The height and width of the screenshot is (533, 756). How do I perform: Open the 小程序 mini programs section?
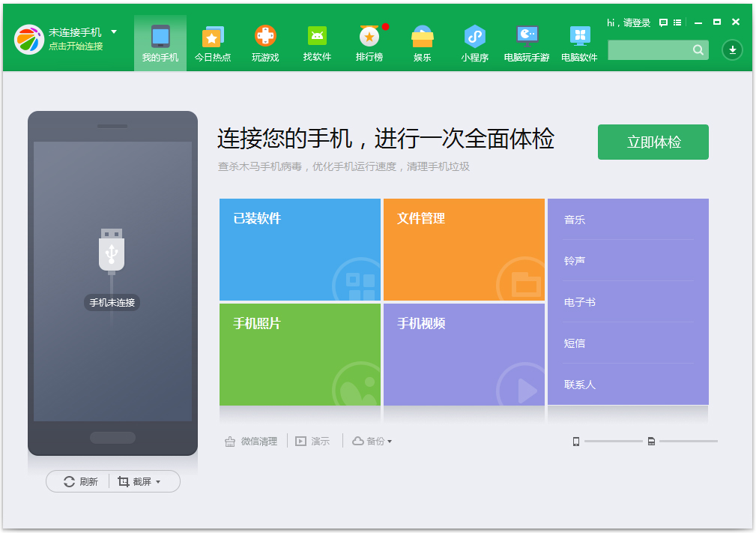[474, 43]
